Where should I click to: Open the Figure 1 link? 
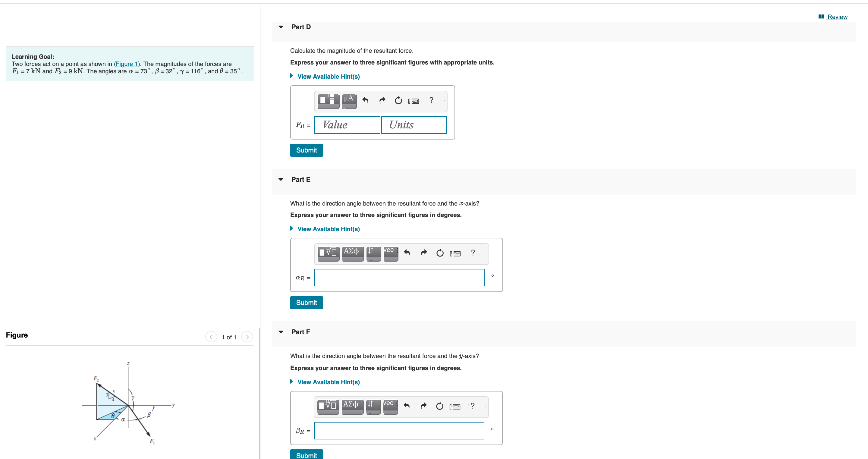click(x=127, y=64)
